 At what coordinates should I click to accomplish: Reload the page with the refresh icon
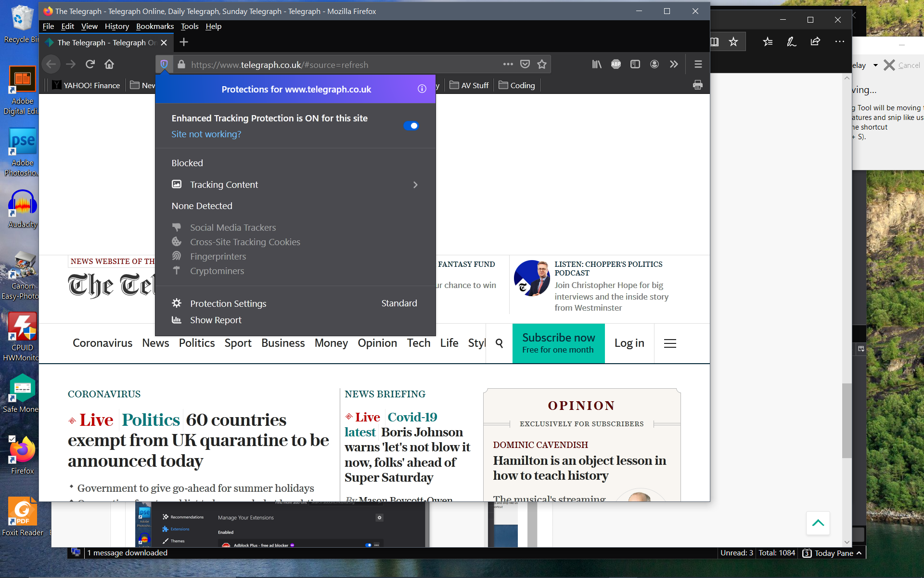point(90,64)
